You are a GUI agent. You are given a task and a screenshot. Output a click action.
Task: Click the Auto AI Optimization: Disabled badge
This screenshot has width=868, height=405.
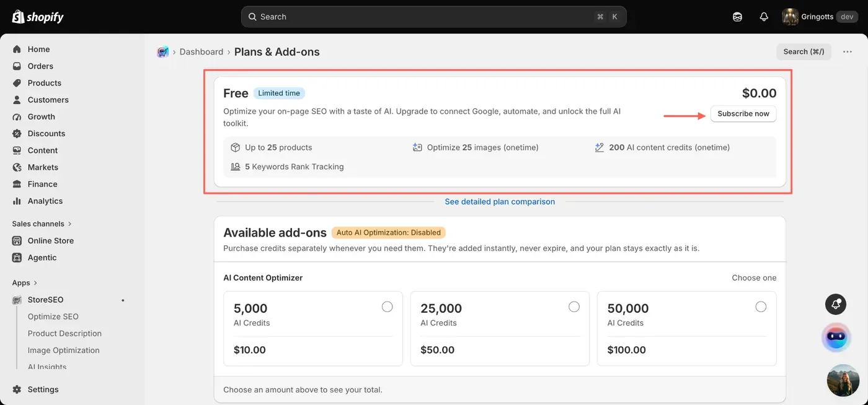389,233
